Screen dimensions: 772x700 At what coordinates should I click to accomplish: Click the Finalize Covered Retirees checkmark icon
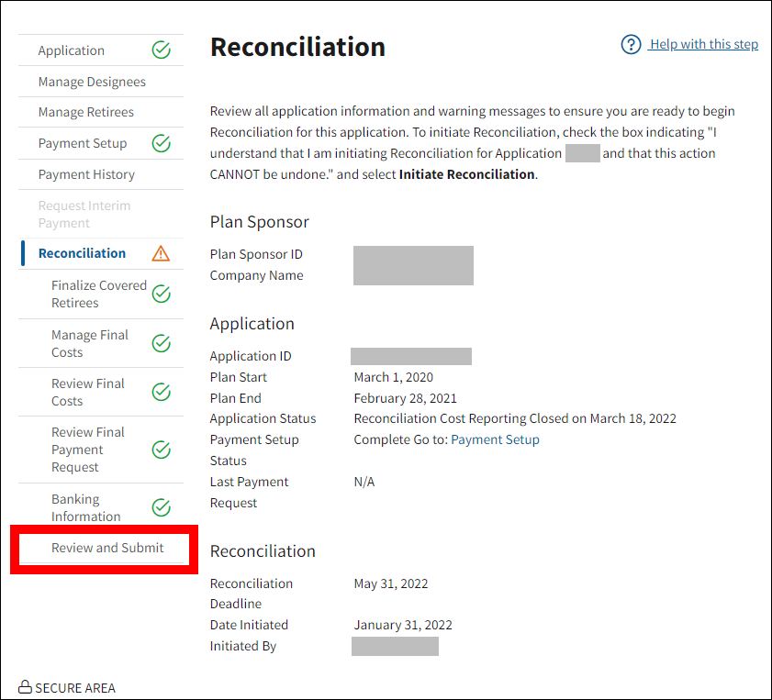[161, 294]
